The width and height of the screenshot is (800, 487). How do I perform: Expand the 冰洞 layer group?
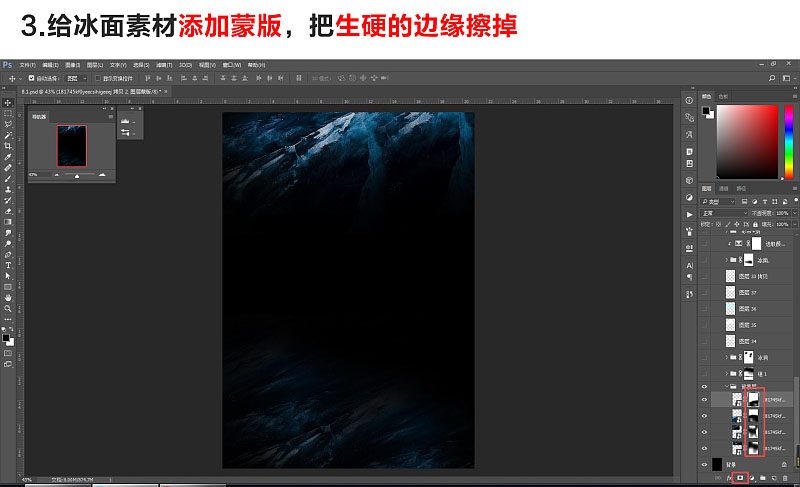tap(727, 357)
